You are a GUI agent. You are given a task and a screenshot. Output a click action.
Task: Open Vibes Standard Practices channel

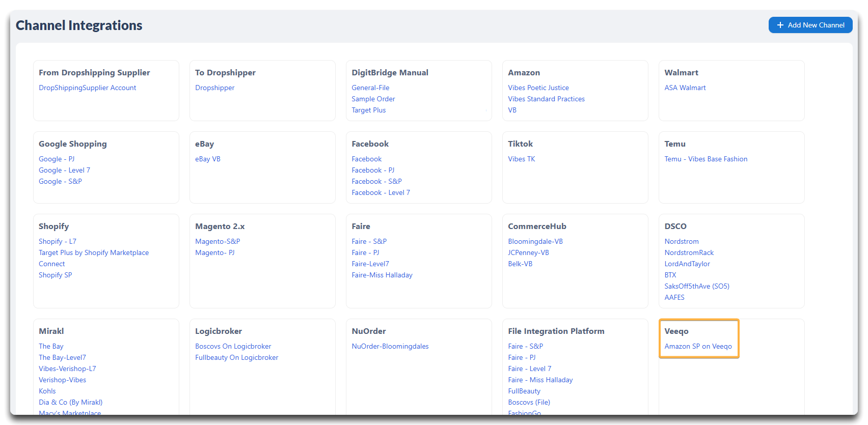pyautogui.click(x=547, y=99)
